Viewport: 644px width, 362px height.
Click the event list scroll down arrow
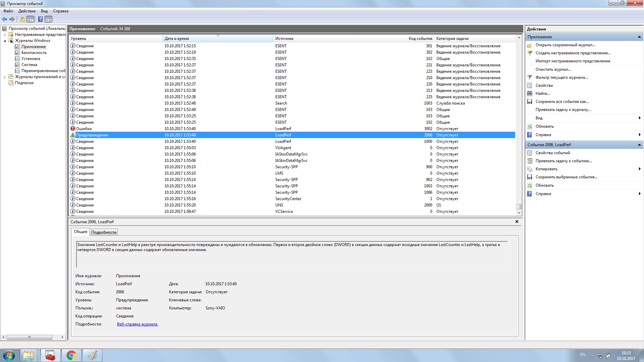click(x=519, y=213)
